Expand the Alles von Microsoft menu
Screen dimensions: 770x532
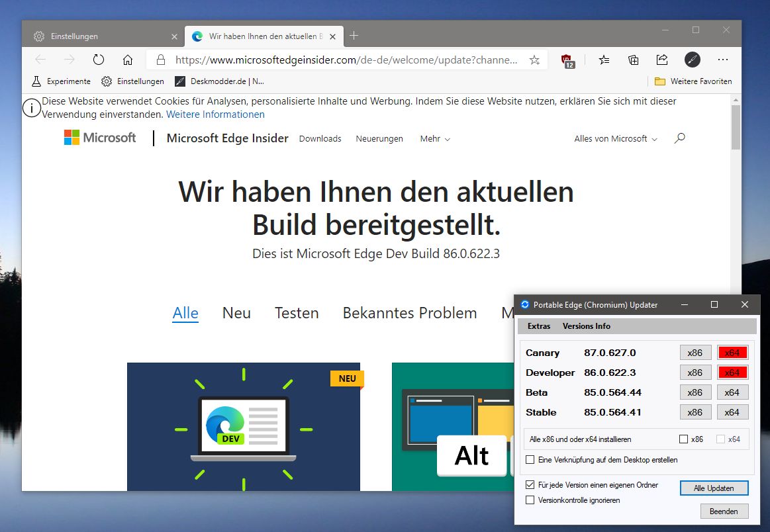coord(616,139)
